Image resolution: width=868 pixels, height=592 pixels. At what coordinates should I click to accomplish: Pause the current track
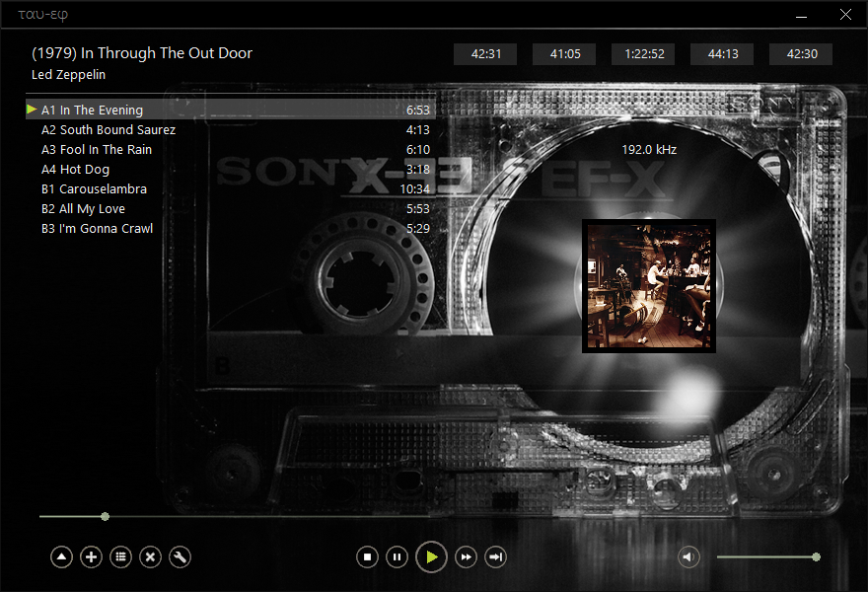(397, 557)
